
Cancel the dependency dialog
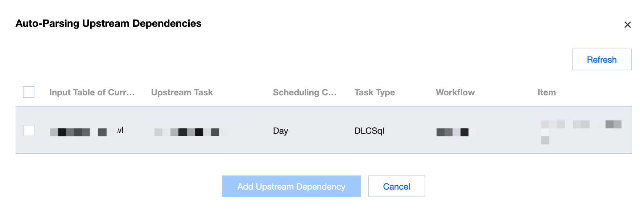(x=396, y=187)
